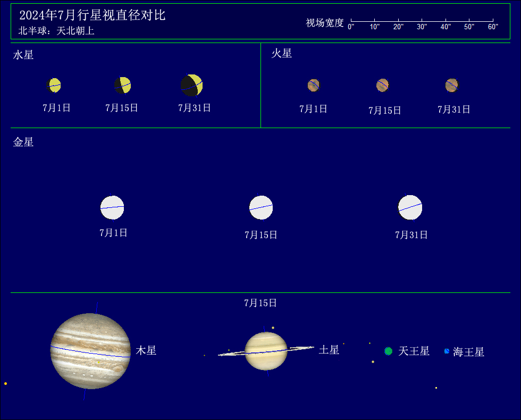Click the Mercury disc above the 7月15日 label
The width and height of the screenshot is (521, 420).
[x=123, y=86]
